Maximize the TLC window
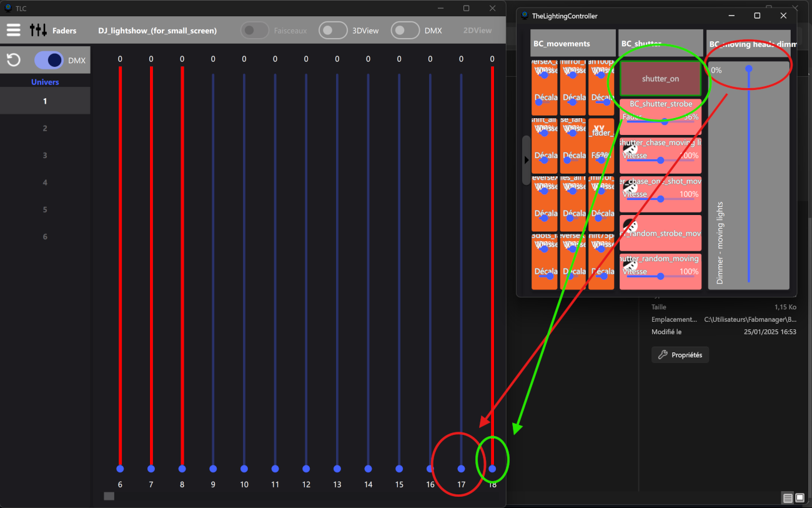The width and height of the screenshot is (812, 508). (x=466, y=8)
